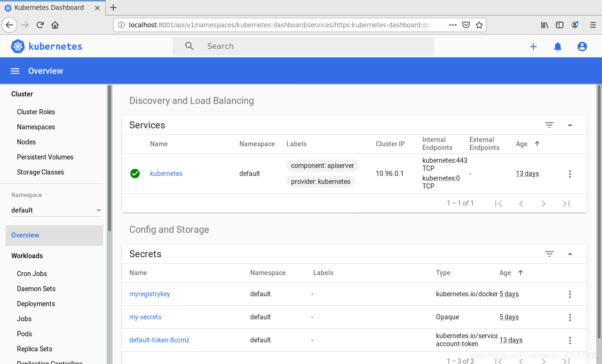Viewport: 602px width, 364px height.
Task: Click the Pocket save icon
Action: pyautogui.click(x=466, y=25)
